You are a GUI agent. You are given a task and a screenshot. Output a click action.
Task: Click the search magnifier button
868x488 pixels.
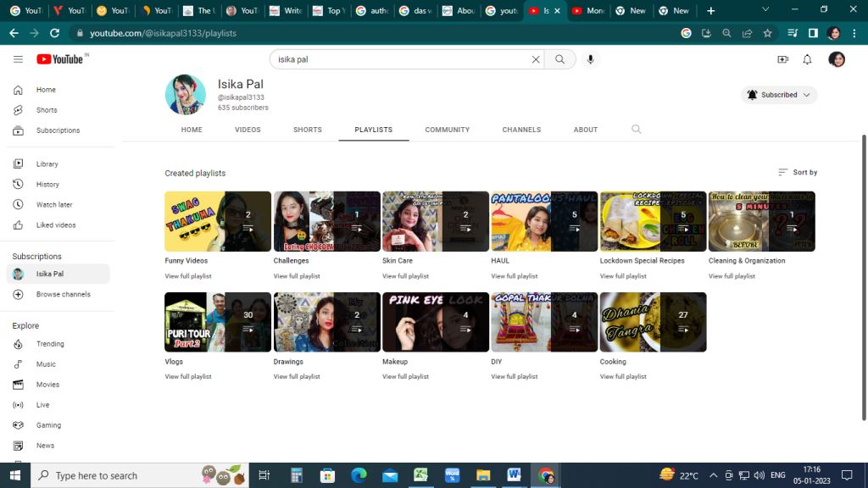559,59
